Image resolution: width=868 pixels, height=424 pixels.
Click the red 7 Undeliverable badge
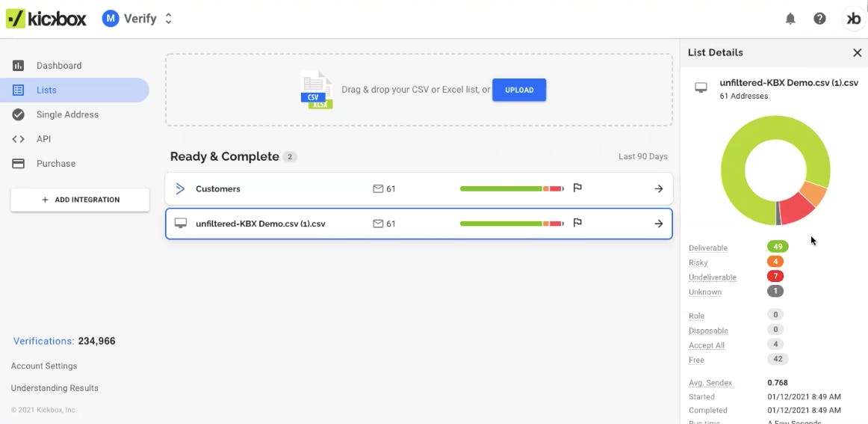tap(775, 276)
